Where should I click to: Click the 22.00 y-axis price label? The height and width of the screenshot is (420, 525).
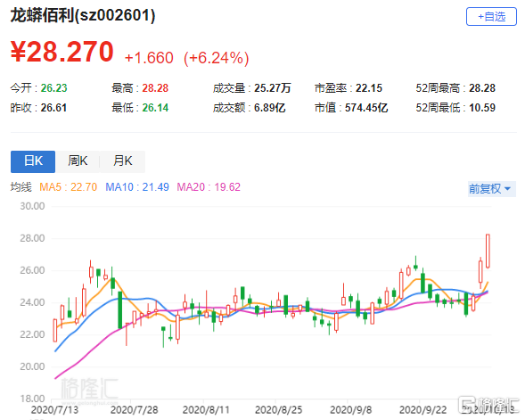click(x=32, y=334)
